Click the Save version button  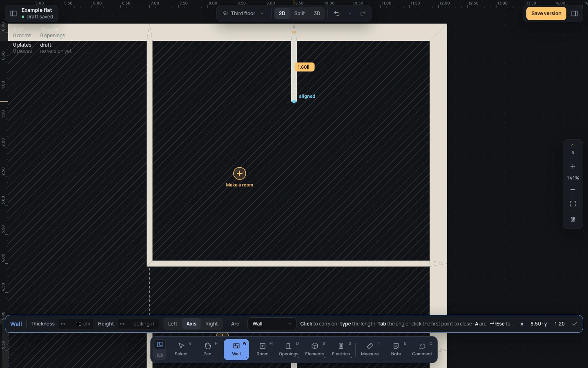point(546,13)
